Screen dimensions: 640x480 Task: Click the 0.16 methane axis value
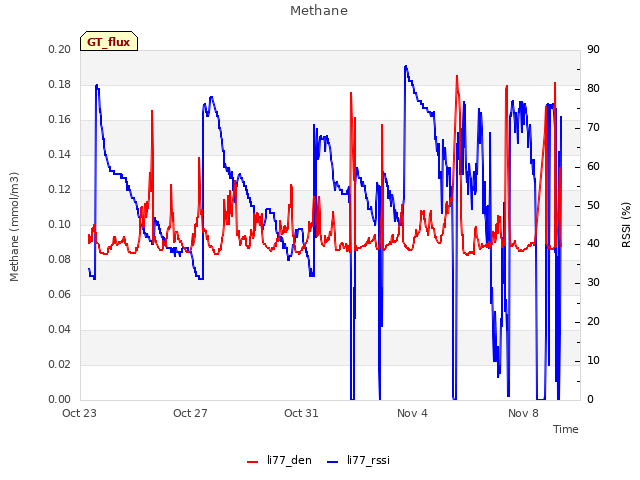pyautogui.click(x=60, y=120)
